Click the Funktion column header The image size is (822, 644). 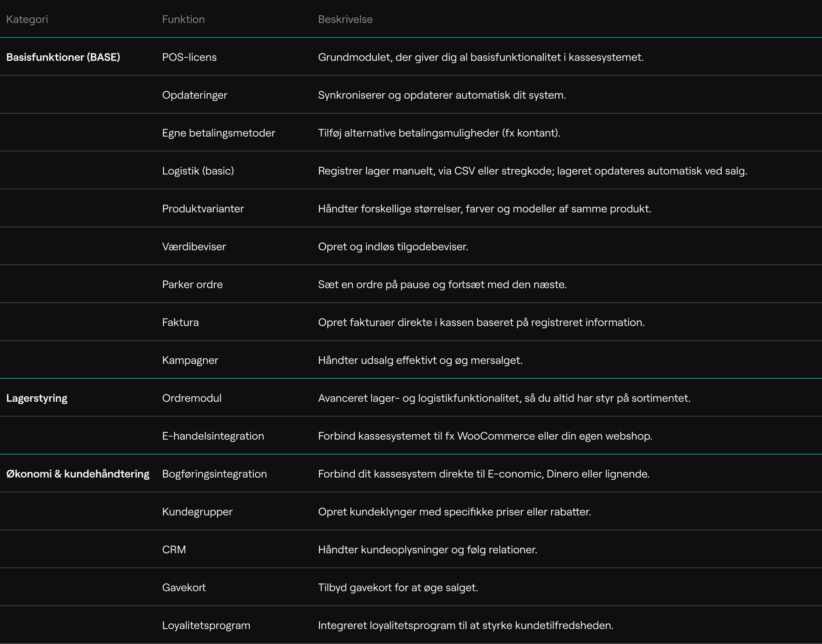point(183,19)
